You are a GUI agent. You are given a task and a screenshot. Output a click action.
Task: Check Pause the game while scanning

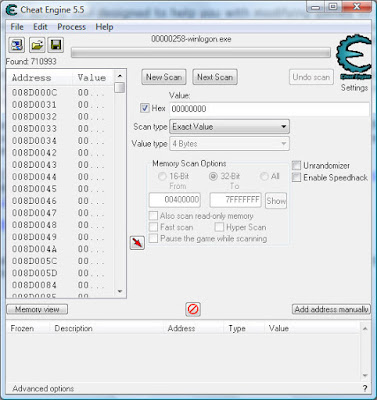point(153,238)
